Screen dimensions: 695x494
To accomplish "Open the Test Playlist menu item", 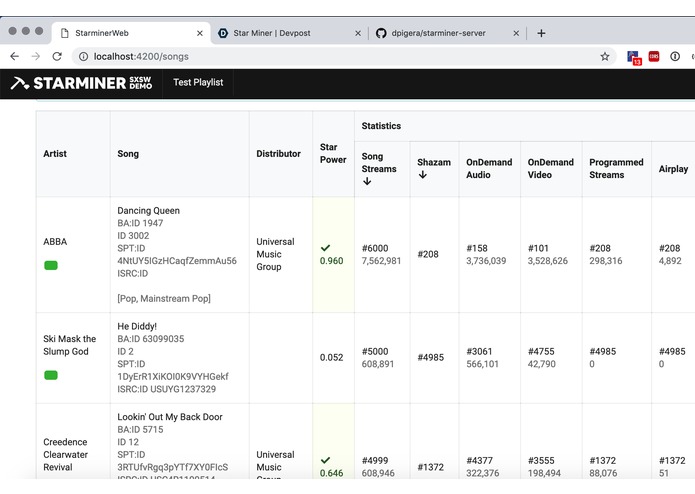I will pos(198,82).
